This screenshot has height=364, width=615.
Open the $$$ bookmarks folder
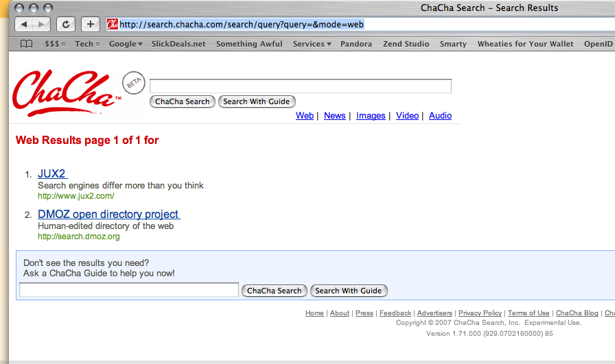tap(55, 44)
